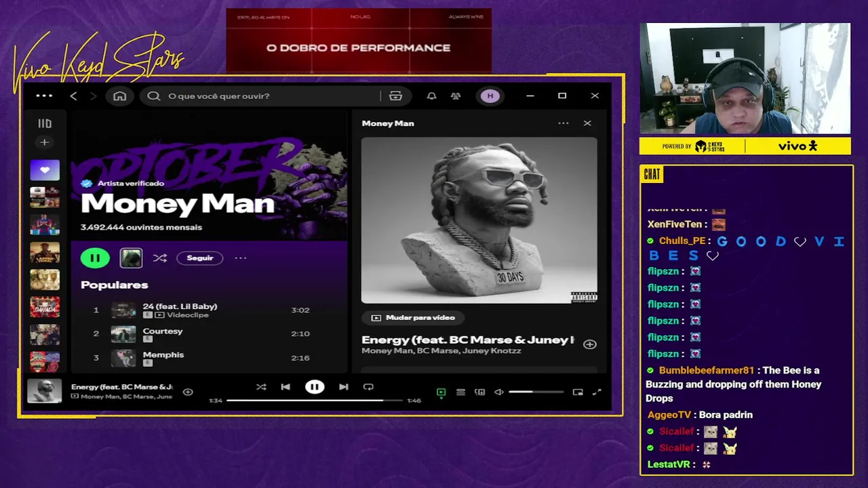Go back with the left arrow

click(x=73, y=96)
